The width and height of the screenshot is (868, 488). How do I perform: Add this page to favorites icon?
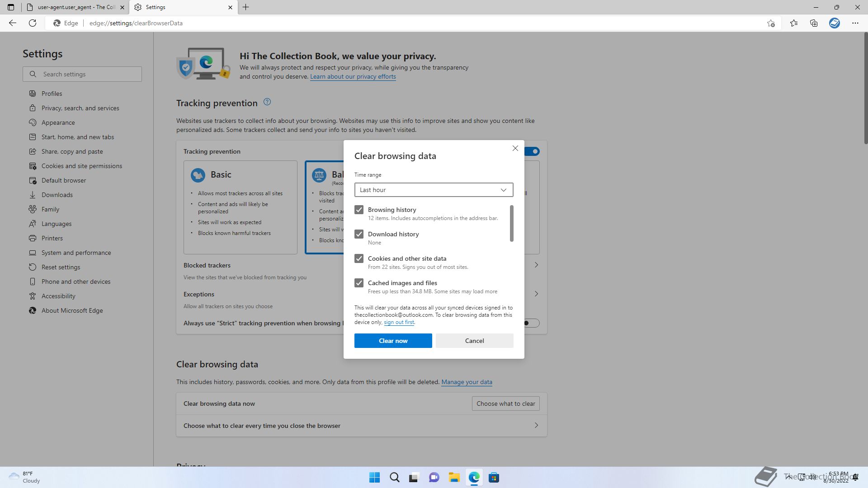pyautogui.click(x=771, y=23)
